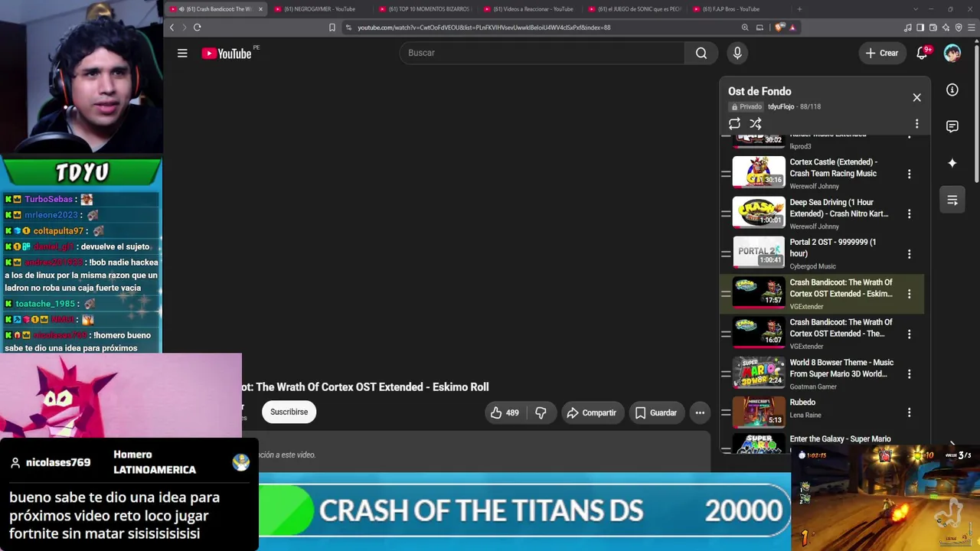
Task: Bookmark this page icon
Action: (x=332, y=28)
